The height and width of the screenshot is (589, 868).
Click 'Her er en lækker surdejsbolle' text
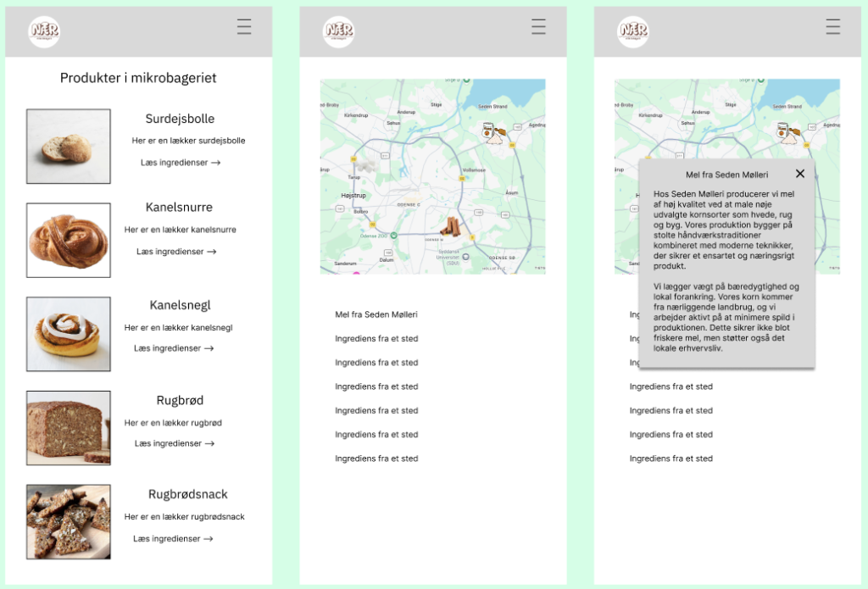pyautogui.click(x=188, y=141)
